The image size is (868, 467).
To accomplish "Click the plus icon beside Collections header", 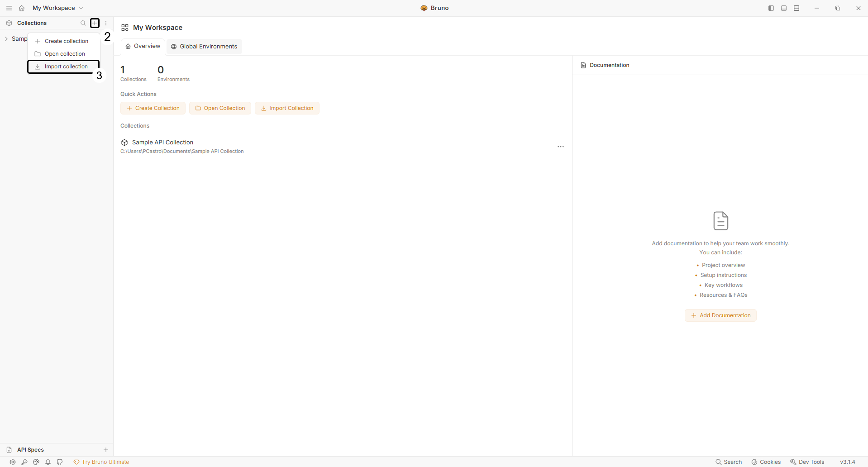I will (x=95, y=23).
